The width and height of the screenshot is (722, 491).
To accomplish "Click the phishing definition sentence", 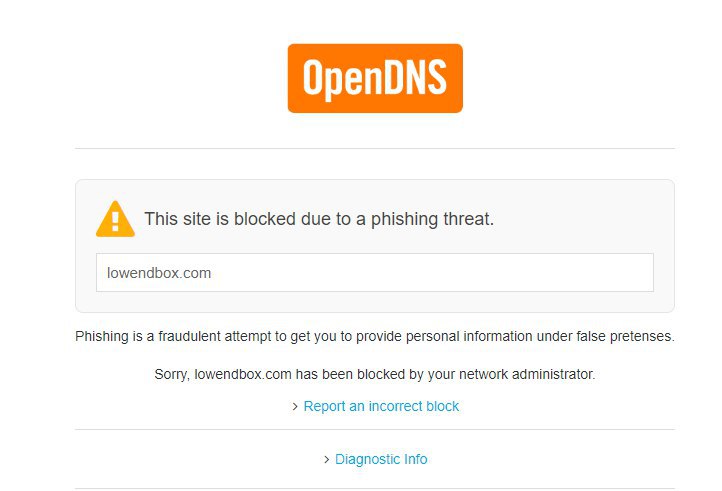I will [374, 336].
